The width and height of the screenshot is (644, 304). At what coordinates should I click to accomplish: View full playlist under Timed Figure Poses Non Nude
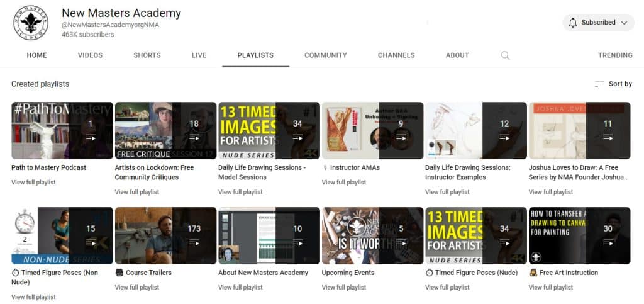click(34, 297)
